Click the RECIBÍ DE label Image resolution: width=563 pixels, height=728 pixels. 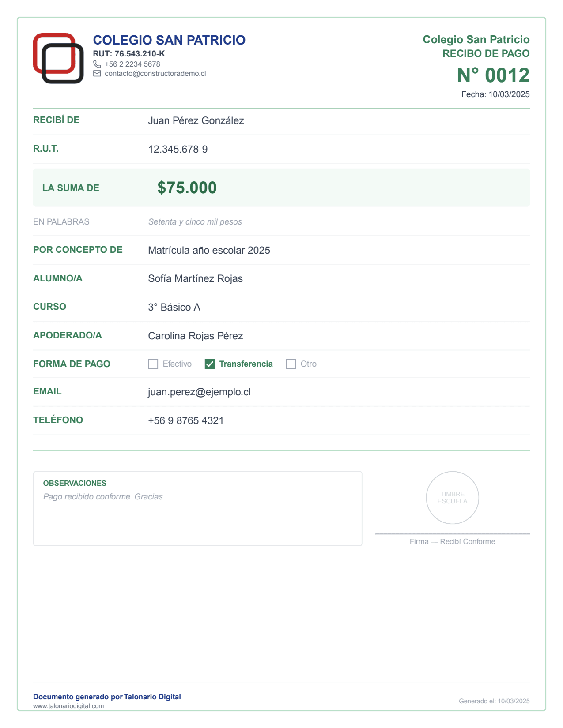point(57,120)
